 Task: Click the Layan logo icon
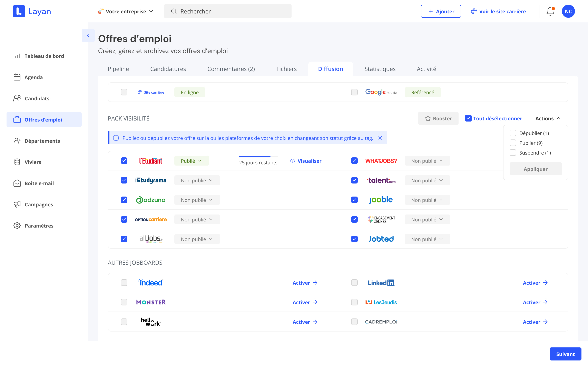(x=19, y=11)
